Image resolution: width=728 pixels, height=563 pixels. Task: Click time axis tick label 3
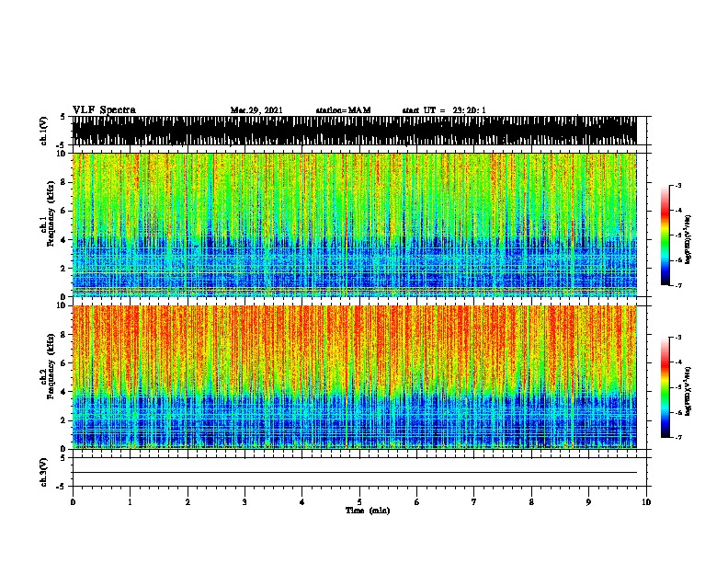(x=245, y=502)
